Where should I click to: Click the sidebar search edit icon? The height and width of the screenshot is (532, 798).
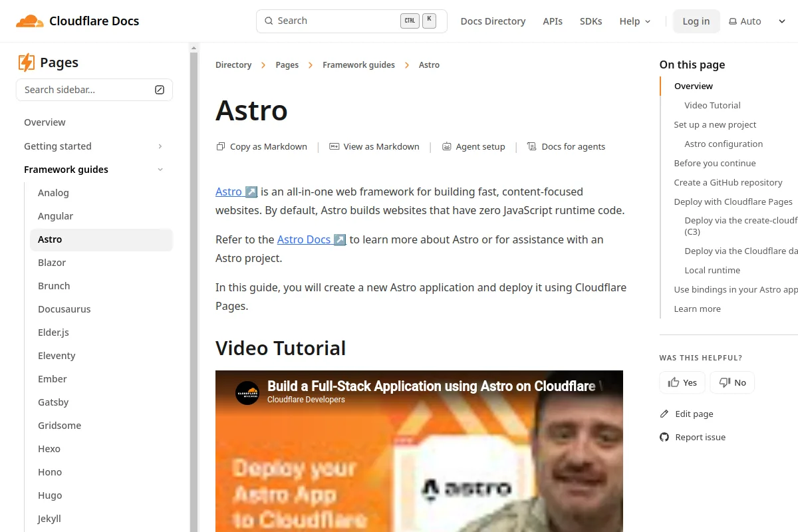[160, 90]
